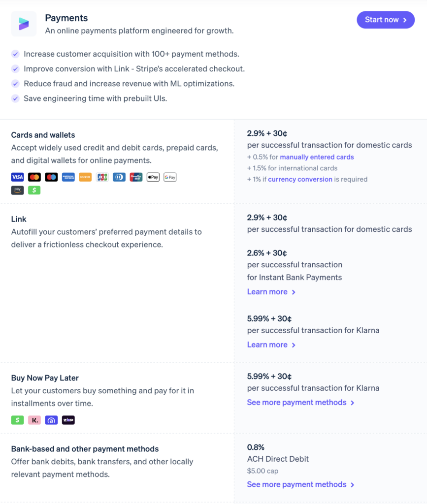Click the Discover card icon

(x=85, y=177)
